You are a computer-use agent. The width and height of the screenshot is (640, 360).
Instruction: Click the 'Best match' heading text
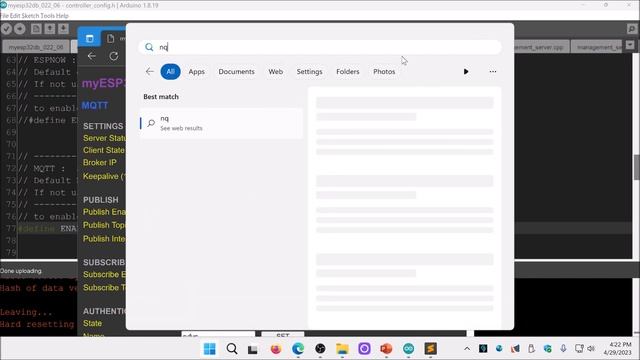tap(161, 97)
